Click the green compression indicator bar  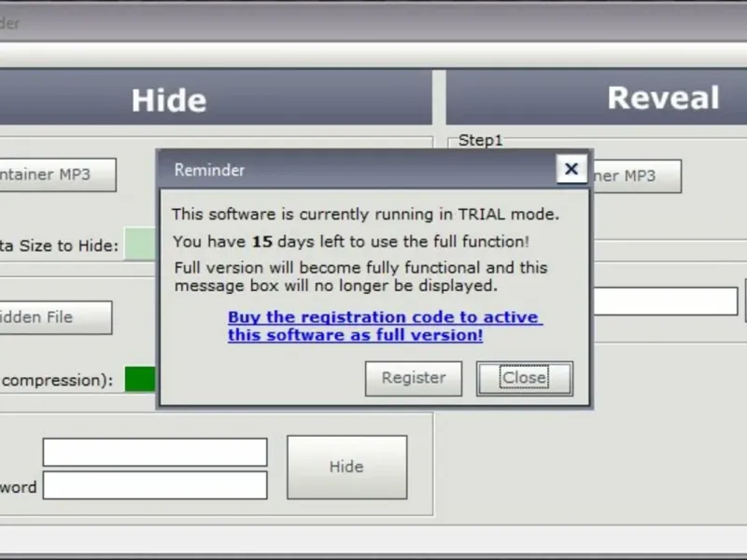point(140,379)
